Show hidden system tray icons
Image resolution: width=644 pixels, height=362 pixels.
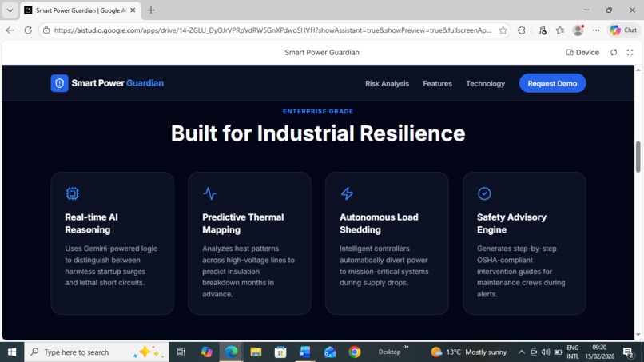(x=521, y=352)
